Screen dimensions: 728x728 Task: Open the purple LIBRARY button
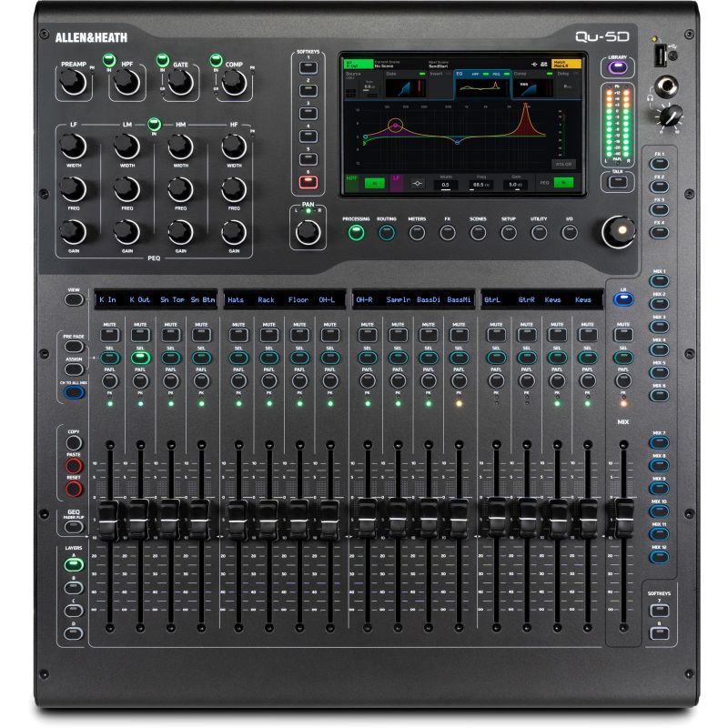[x=618, y=67]
